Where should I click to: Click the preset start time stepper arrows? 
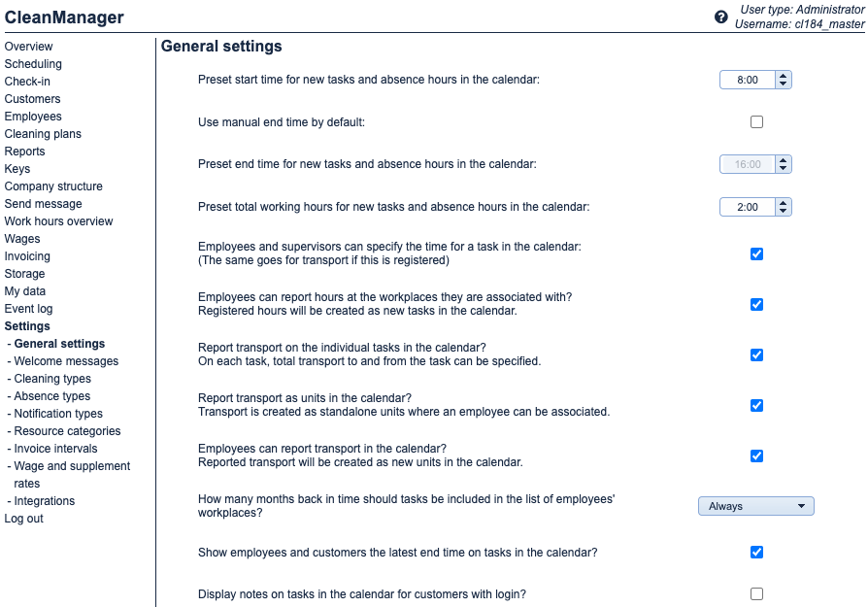(784, 80)
